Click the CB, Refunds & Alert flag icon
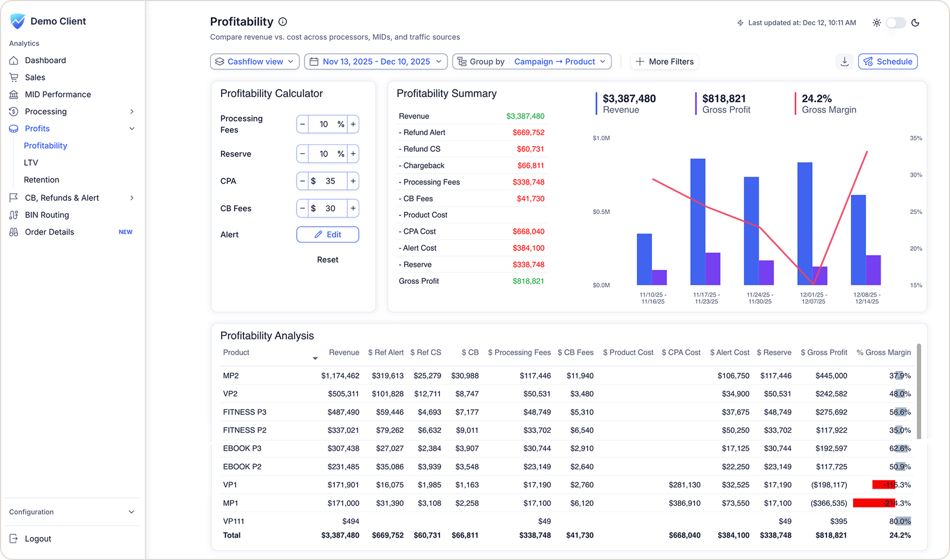 tap(14, 198)
